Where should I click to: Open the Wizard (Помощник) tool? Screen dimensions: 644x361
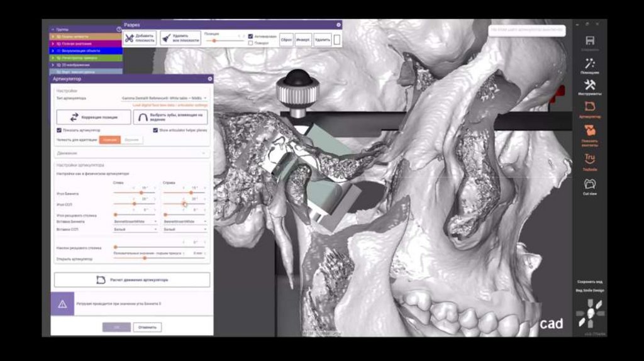click(590, 64)
